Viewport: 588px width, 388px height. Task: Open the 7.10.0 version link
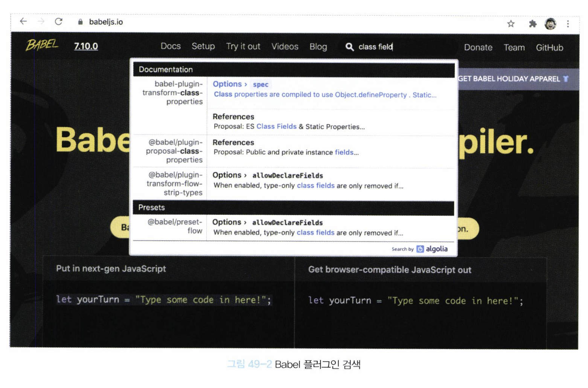coord(86,46)
